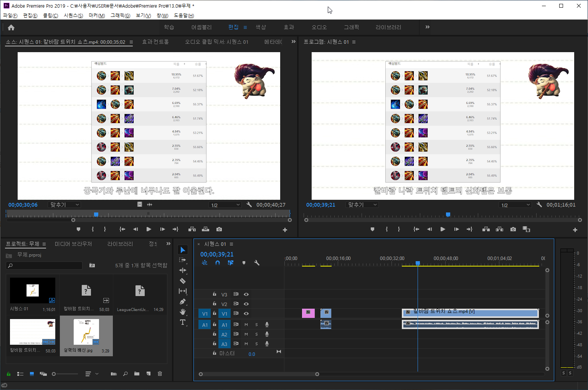Mute track A1 with M button
The image size is (588, 390).
coord(246,324)
